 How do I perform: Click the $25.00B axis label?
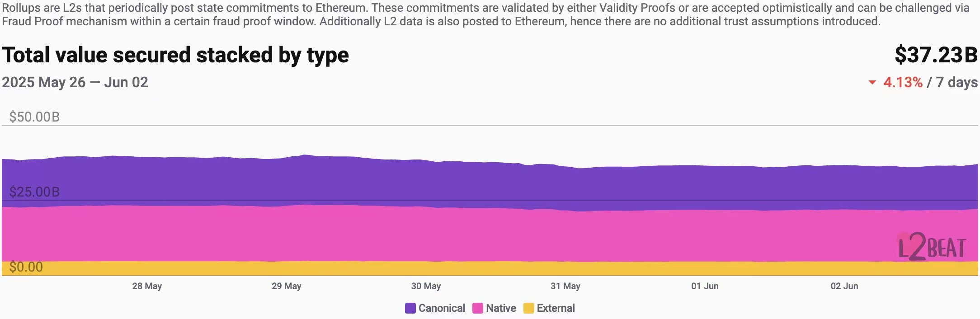pos(34,192)
